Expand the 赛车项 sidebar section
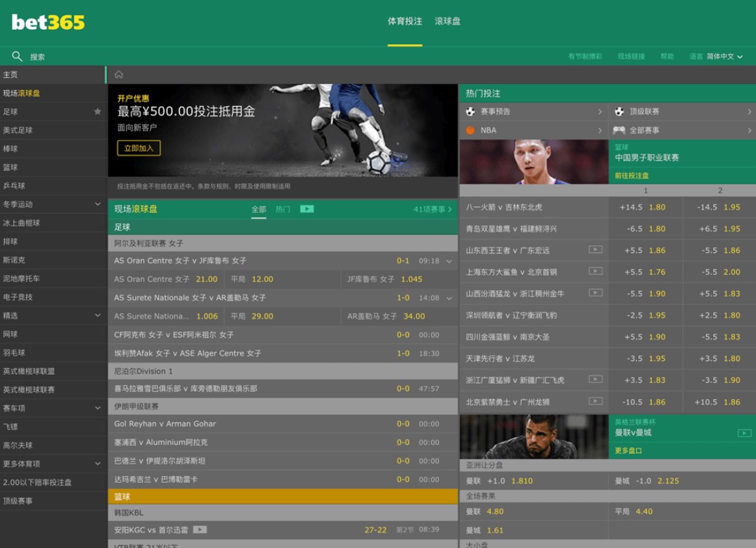This screenshot has height=548, width=756. point(98,408)
